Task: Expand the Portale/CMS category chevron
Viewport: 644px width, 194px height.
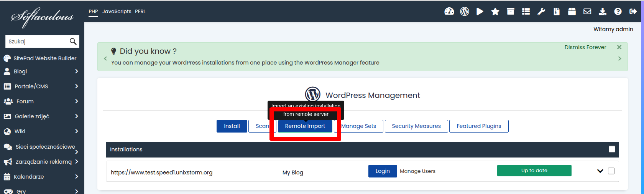Action: [x=77, y=86]
